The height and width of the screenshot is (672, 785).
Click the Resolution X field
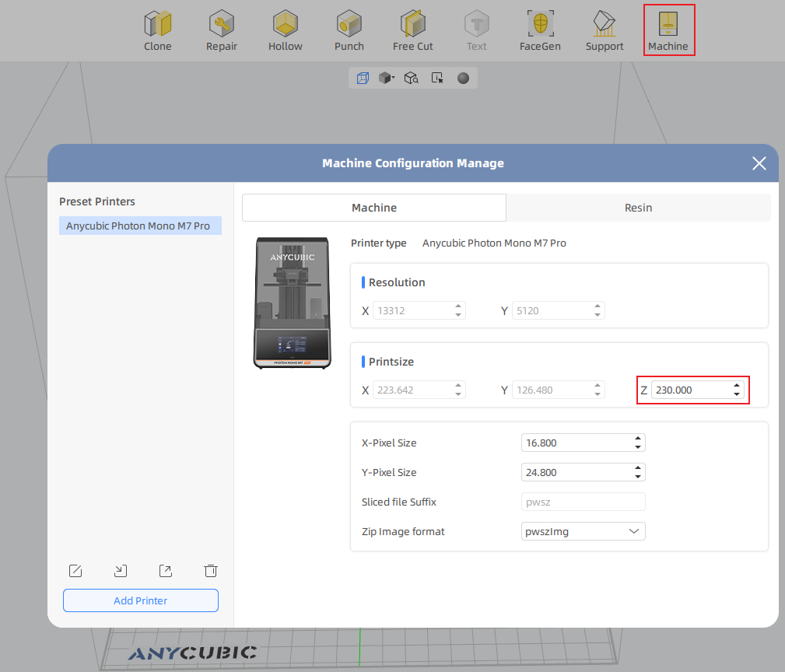pos(419,311)
